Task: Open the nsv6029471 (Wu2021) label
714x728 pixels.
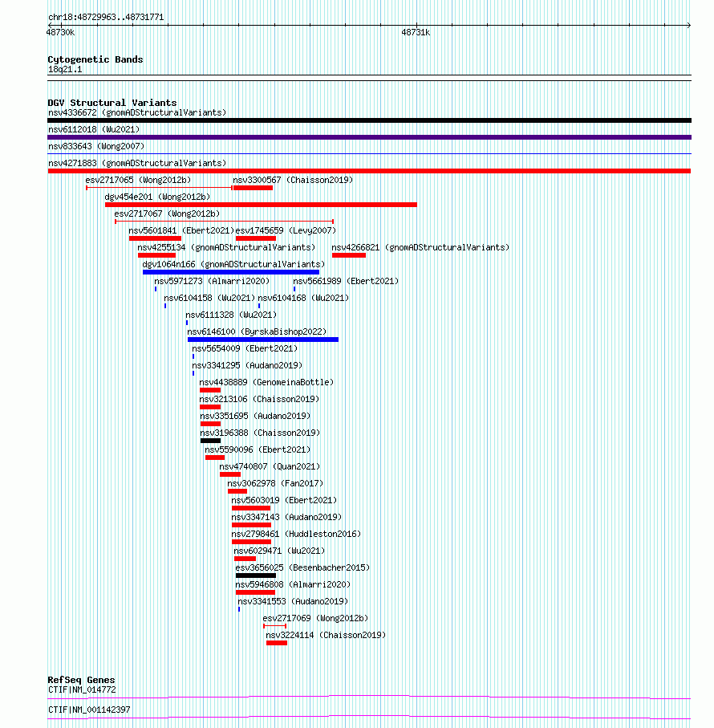Action: coord(279,551)
